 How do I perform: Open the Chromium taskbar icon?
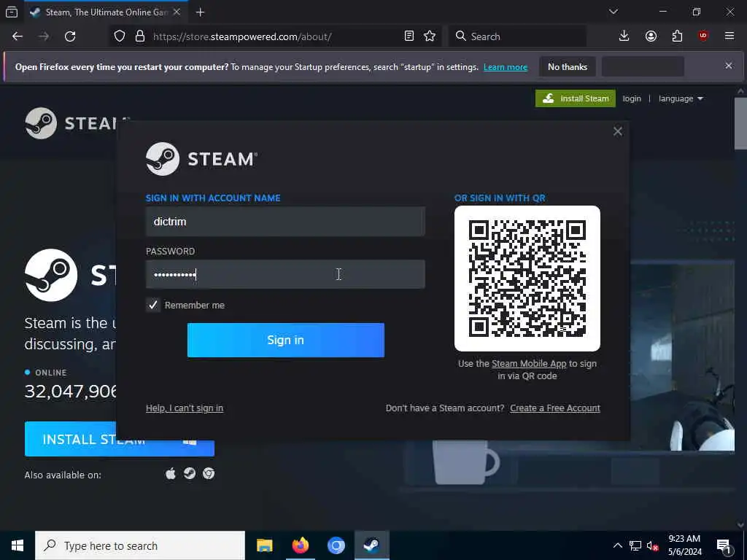click(x=336, y=545)
